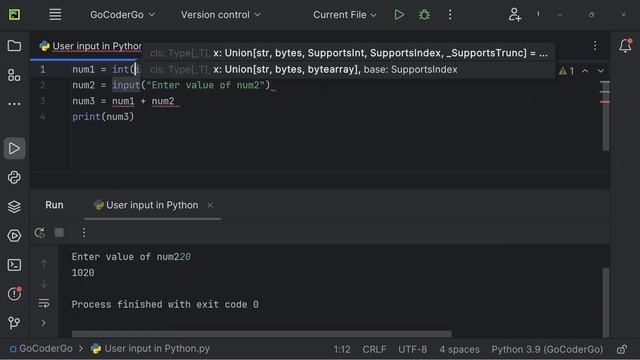Click the input function on line 2

click(x=126, y=85)
